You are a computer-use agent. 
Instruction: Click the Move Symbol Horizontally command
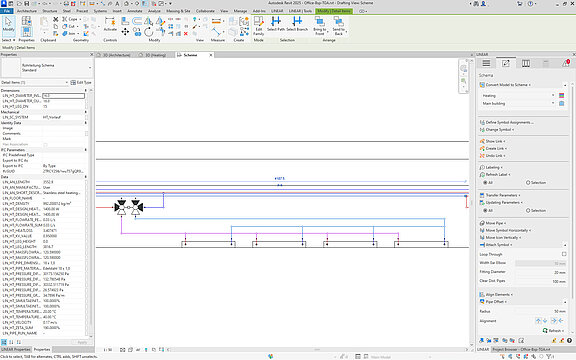(x=505, y=230)
